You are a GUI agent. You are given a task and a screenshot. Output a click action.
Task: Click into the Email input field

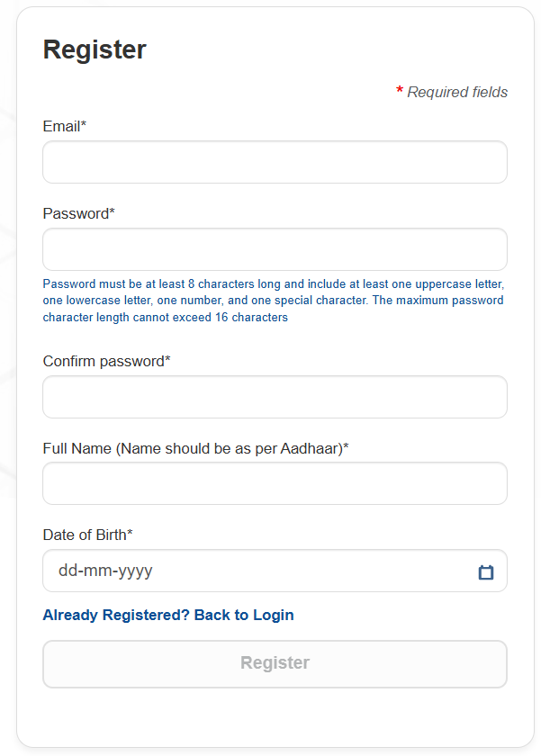(x=275, y=162)
